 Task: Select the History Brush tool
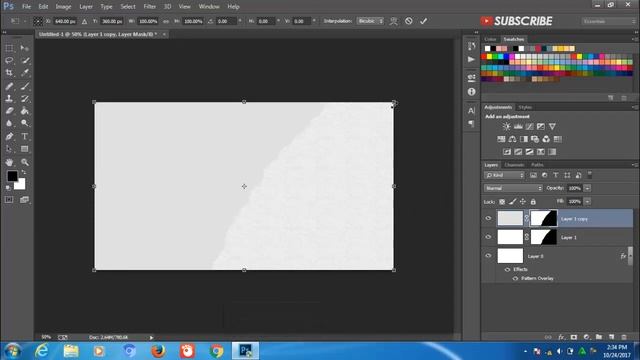24,98
